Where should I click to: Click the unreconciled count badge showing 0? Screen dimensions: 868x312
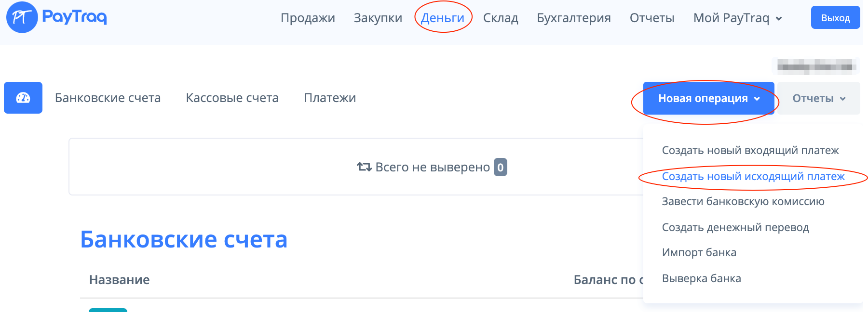(x=500, y=167)
